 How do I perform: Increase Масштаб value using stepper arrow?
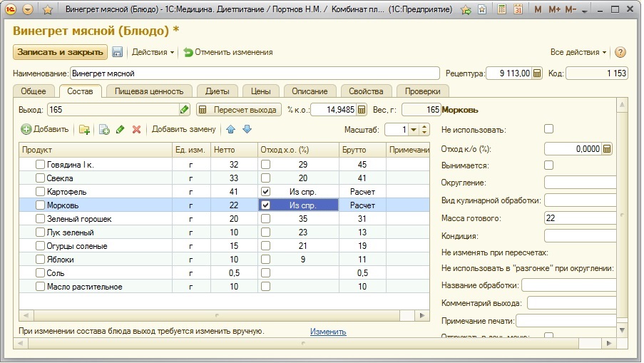(424, 126)
